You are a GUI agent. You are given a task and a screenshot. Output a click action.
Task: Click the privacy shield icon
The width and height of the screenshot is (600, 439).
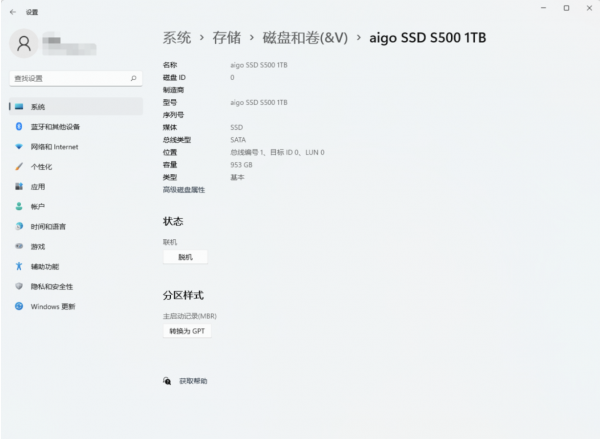tap(19, 286)
